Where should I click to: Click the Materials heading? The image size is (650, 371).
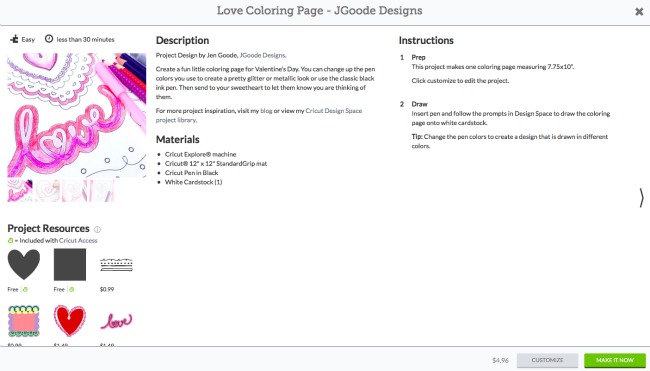pyautogui.click(x=177, y=139)
